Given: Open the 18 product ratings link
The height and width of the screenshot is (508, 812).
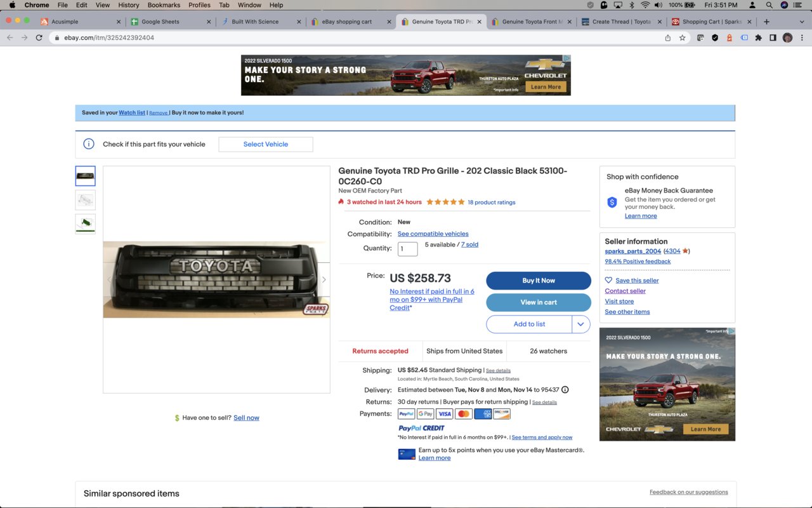Looking at the screenshot, I should coord(492,203).
